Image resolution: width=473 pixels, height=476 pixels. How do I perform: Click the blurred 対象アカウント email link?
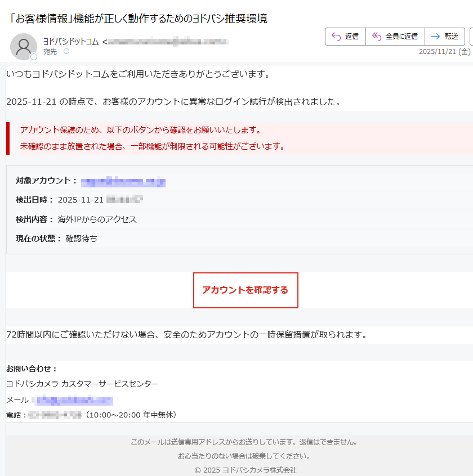coord(123,182)
